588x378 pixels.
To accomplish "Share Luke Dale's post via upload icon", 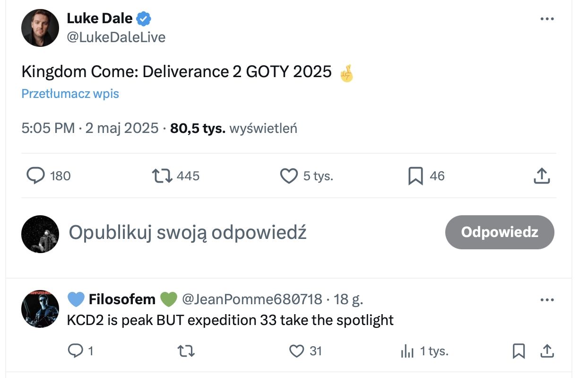I will coord(542,176).
